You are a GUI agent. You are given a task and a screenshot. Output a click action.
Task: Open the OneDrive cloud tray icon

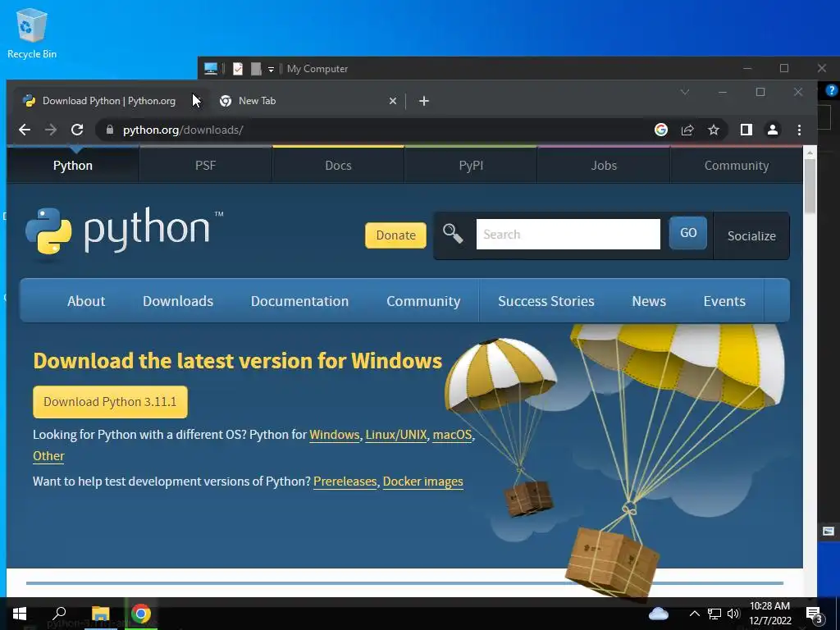pyautogui.click(x=659, y=614)
